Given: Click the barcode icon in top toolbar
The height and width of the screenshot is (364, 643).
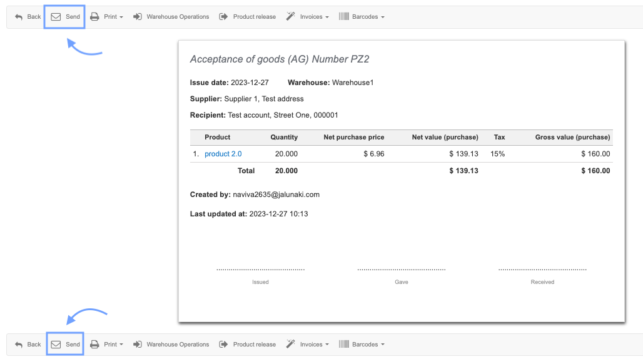Looking at the screenshot, I should [343, 17].
